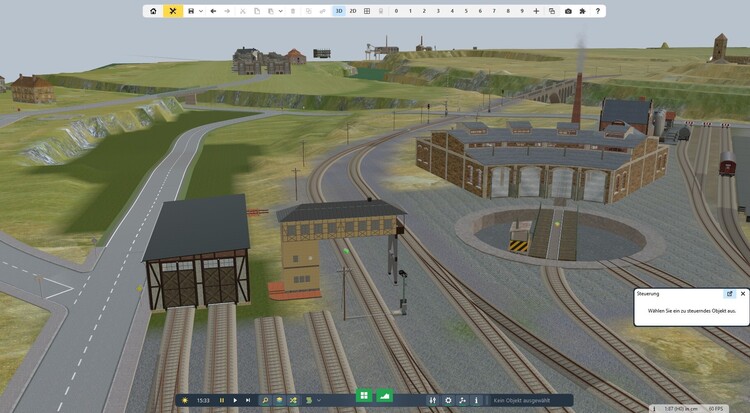Open the dropdown arrow next to Save
The image size is (750, 413).
point(201,11)
